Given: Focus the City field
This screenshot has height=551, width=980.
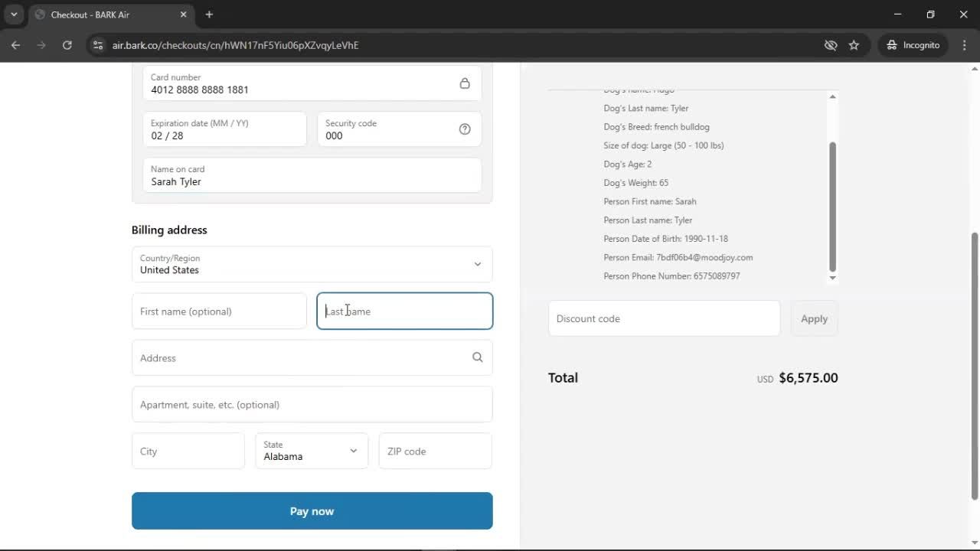Looking at the screenshot, I should [x=188, y=452].
